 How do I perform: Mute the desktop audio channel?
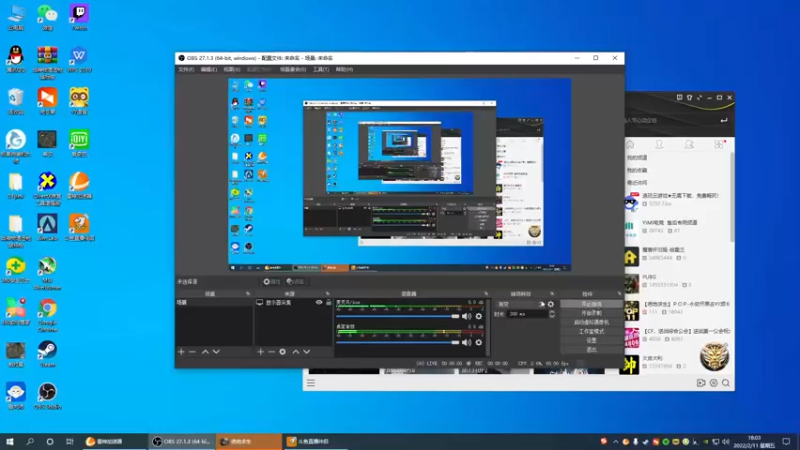[x=466, y=342]
